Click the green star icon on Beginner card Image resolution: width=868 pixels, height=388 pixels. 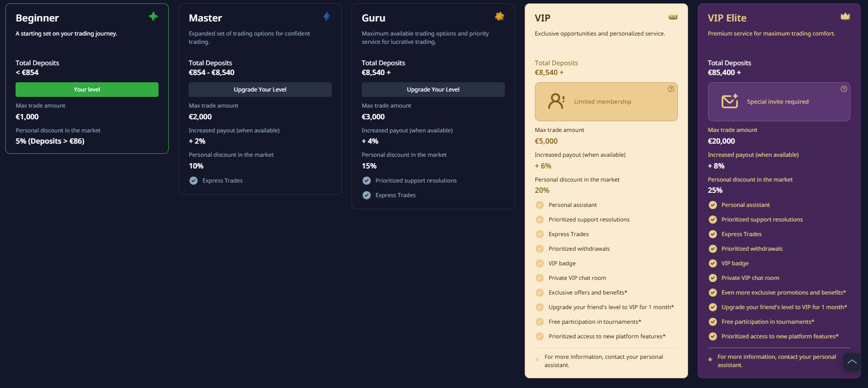pos(153,17)
